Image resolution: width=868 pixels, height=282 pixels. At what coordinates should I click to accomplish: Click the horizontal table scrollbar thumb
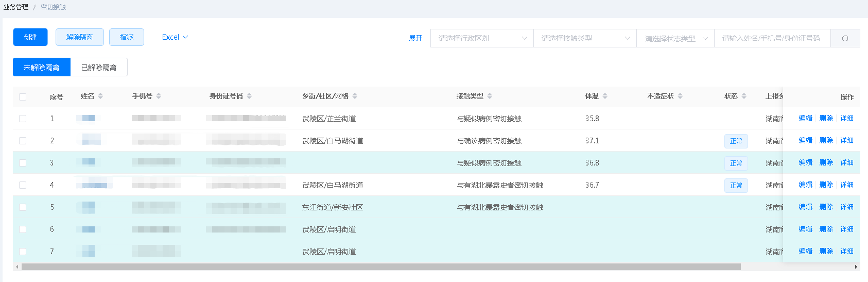tap(381, 267)
